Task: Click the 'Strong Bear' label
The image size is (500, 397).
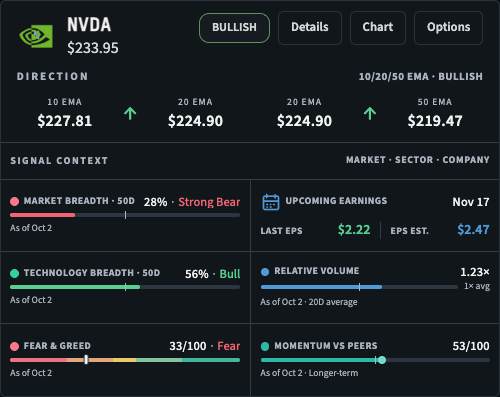Action: [x=209, y=202]
